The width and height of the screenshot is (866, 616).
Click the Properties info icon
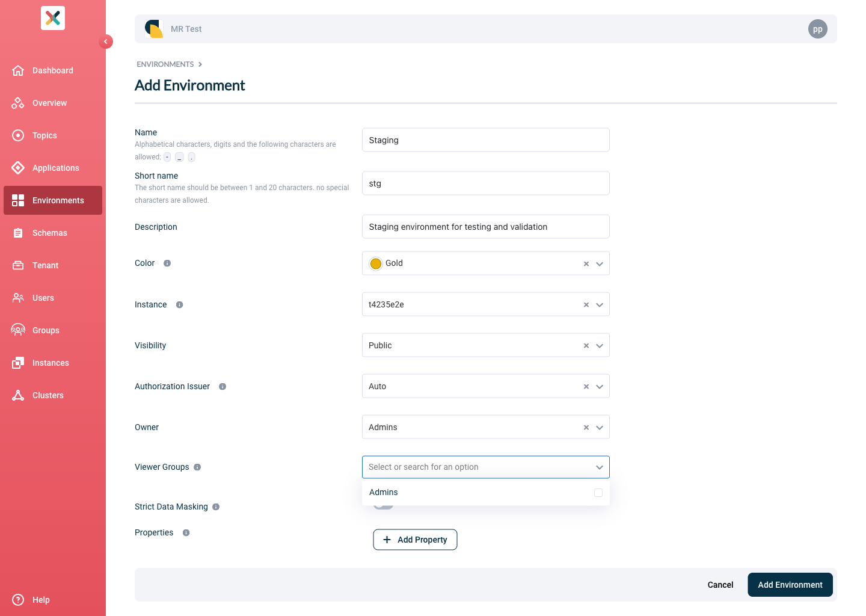point(186,533)
